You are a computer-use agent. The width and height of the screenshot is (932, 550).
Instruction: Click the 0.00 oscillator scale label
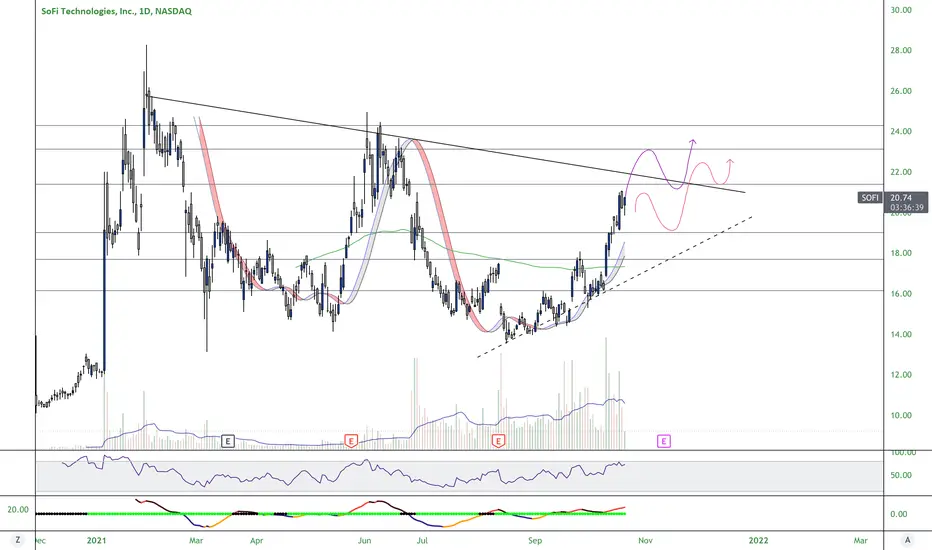coord(899,514)
